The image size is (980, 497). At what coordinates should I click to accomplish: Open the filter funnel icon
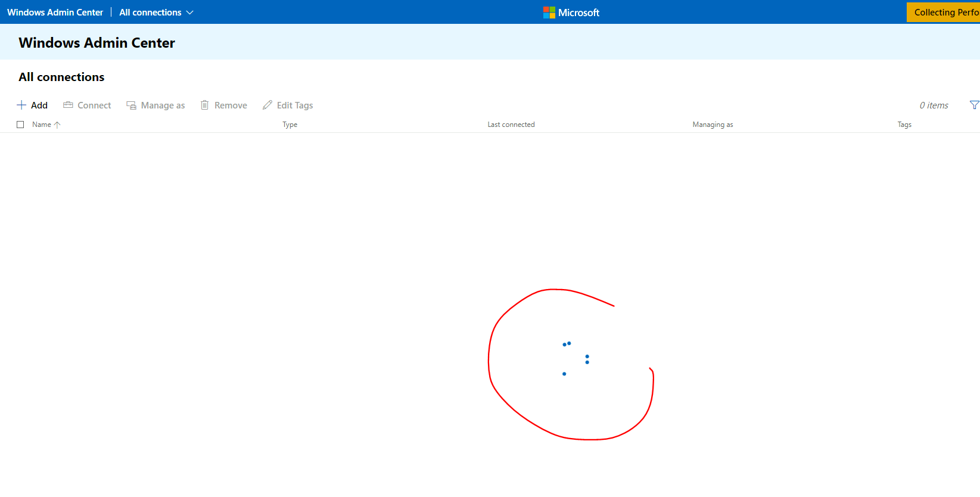[x=974, y=105]
